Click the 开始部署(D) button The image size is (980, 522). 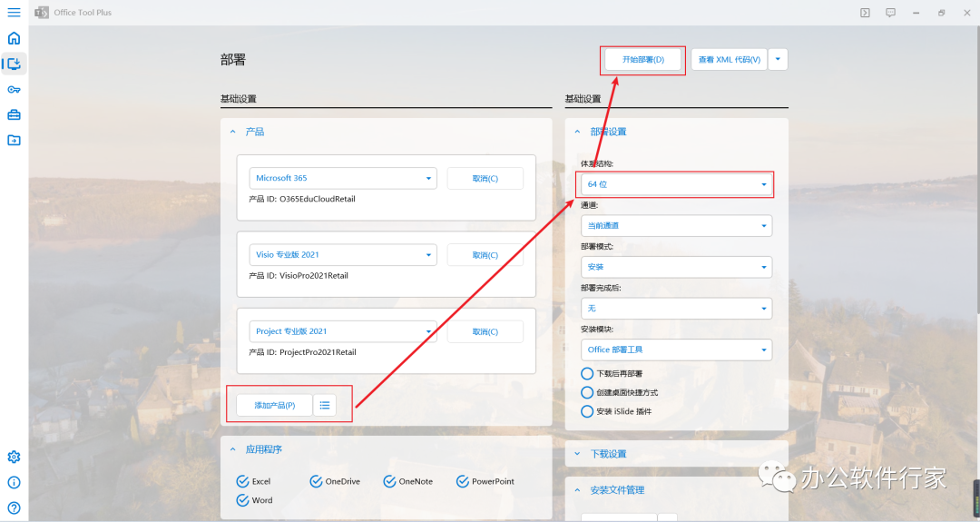point(643,59)
